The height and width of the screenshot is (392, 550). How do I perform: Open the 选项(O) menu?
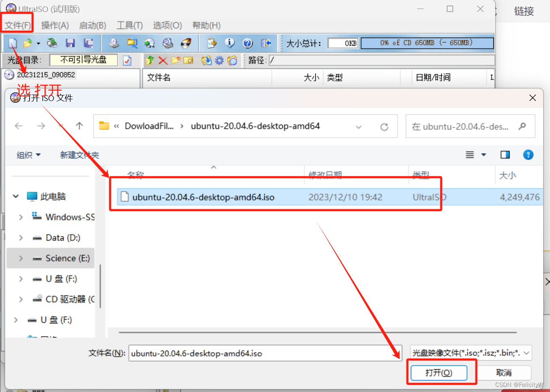tap(167, 25)
